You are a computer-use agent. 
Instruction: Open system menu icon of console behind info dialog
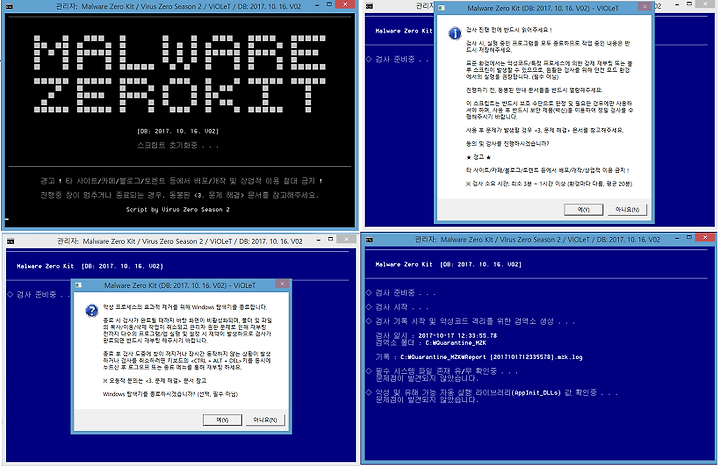pyautogui.click(x=370, y=6)
